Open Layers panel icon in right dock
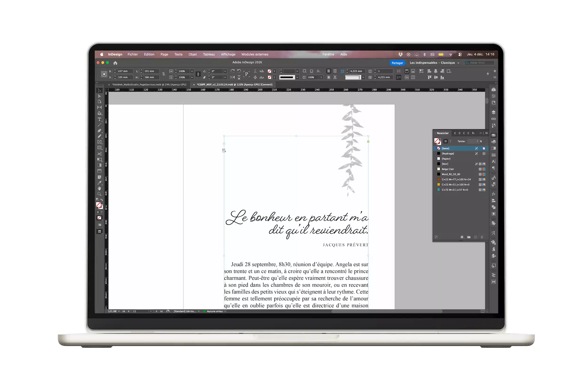 pos(493,112)
